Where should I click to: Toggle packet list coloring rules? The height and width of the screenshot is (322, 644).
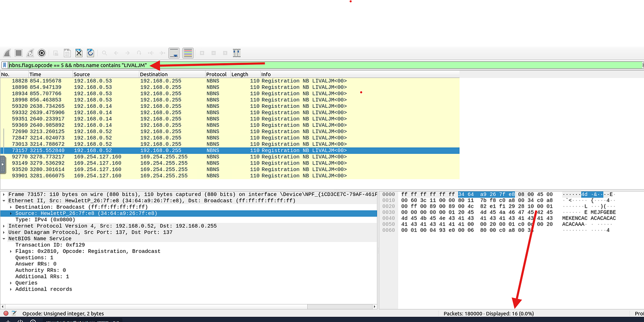[x=188, y=53]
